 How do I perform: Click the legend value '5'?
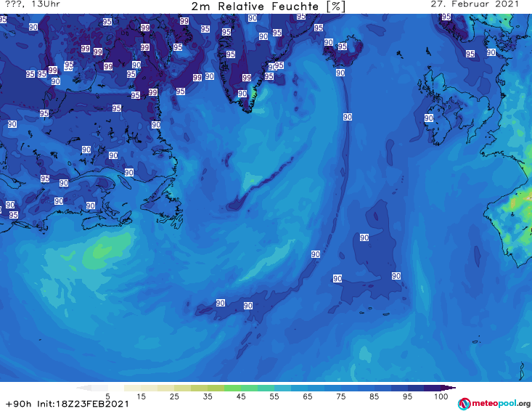pos(107,396)
